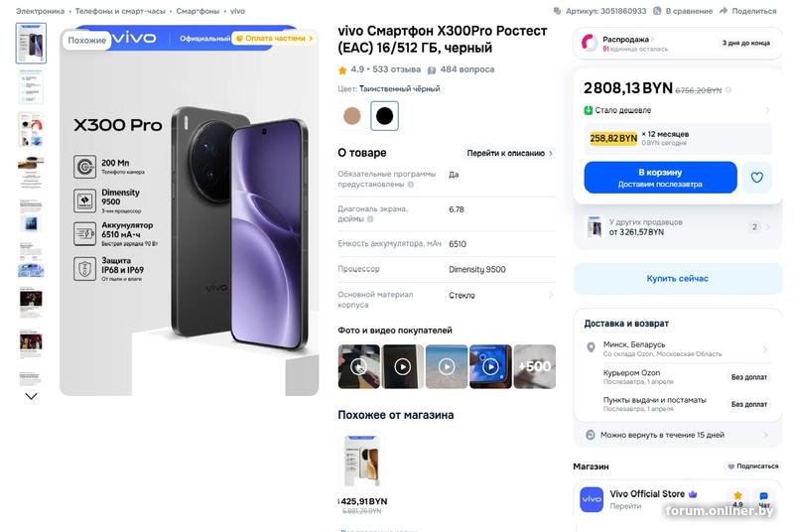Click the Minsk location pin icon

(592, 349)
